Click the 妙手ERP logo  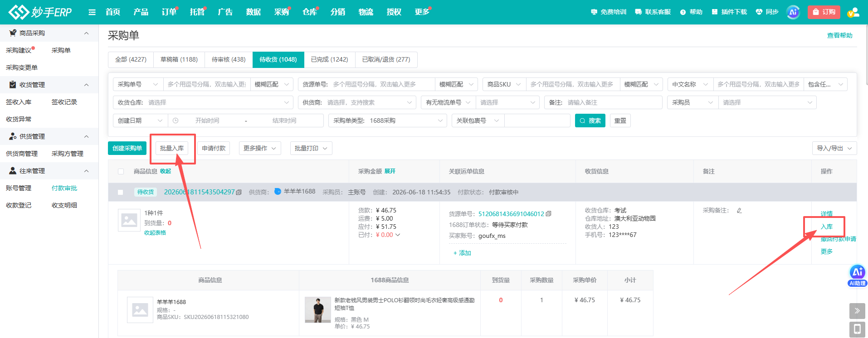[x=40, y=12]
